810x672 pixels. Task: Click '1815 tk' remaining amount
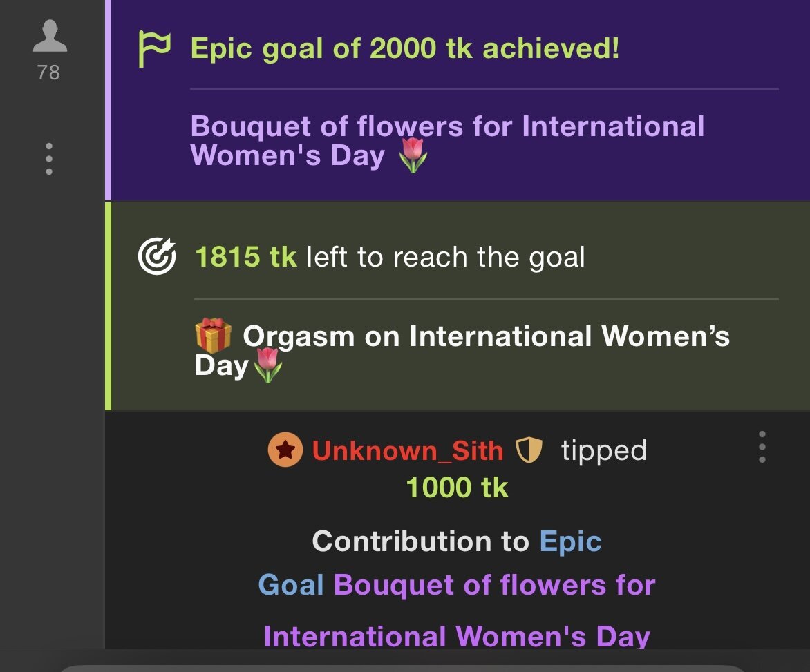point(245,258)
